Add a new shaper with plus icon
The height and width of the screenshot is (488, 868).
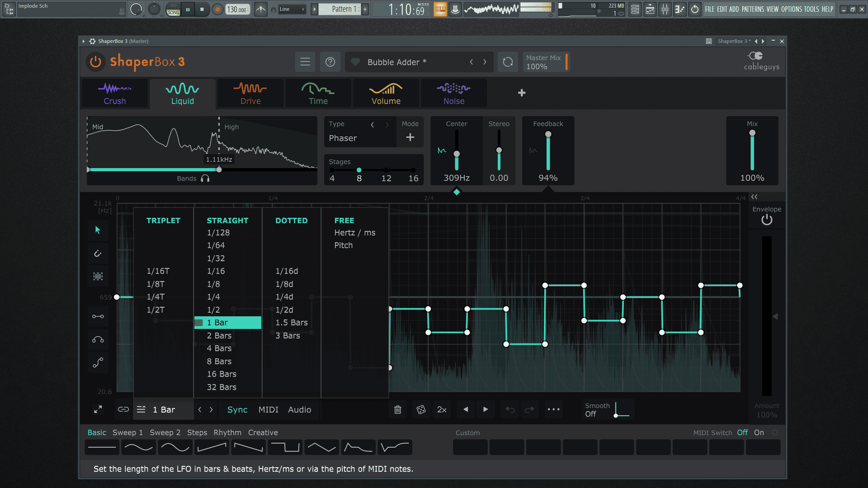tap(522, 93)
